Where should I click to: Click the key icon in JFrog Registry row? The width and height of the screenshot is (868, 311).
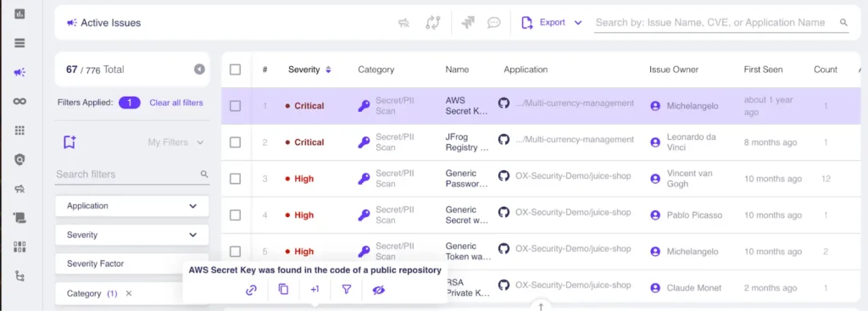click(x=364, y=142)
